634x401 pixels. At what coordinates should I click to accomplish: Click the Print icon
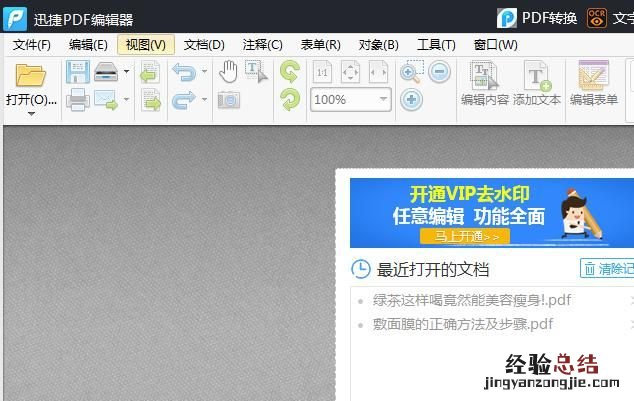(x=78, y=99)
